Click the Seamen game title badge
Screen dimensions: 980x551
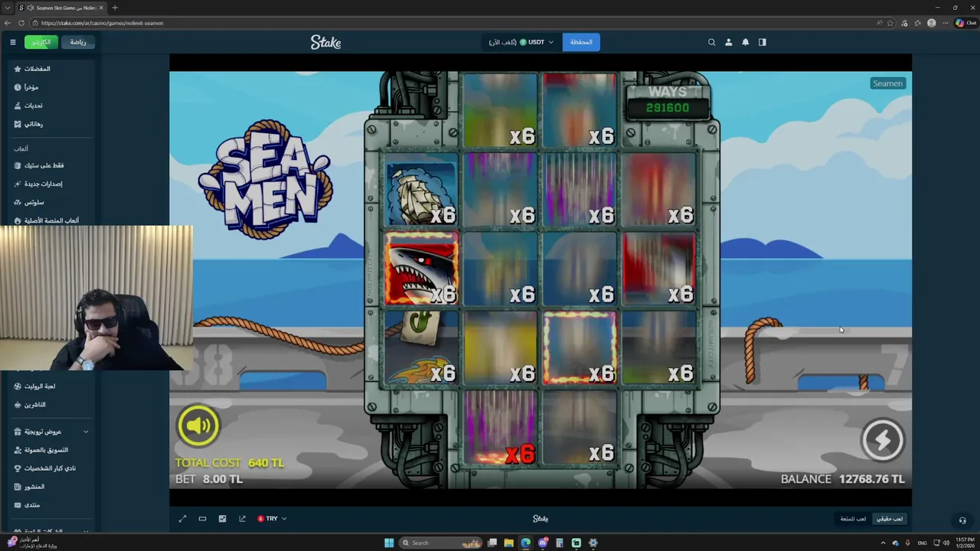[888, 83]
